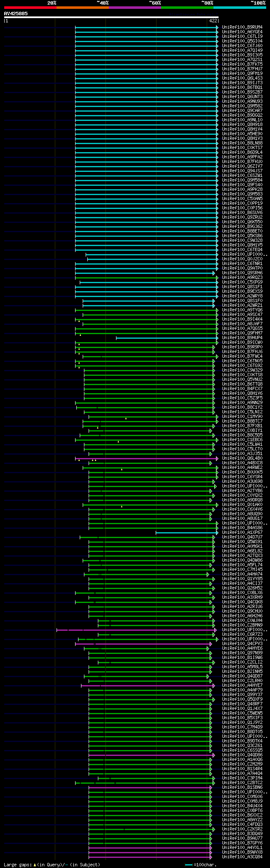
Task: Open hit UniRef100_Q6ZIV7
Action: point(242,166)
